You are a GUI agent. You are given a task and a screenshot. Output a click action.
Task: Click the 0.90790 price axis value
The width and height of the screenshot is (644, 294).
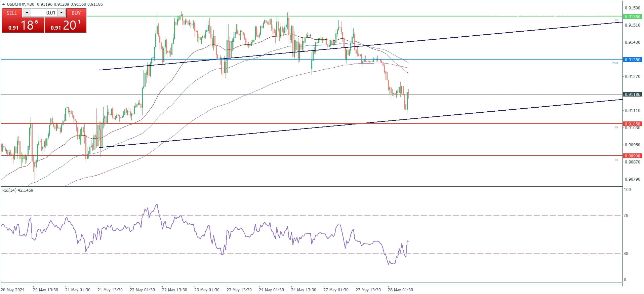pyautogui.click(x=632, y=179)
